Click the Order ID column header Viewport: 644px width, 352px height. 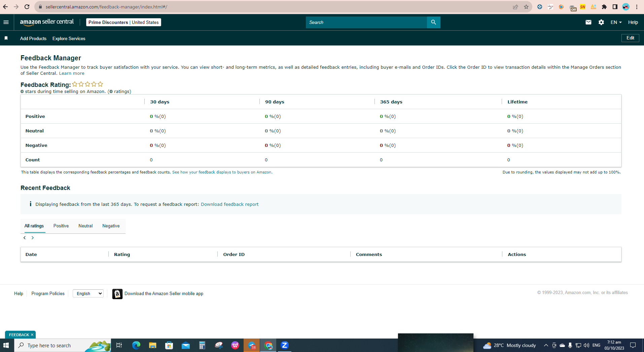[234, 254]
